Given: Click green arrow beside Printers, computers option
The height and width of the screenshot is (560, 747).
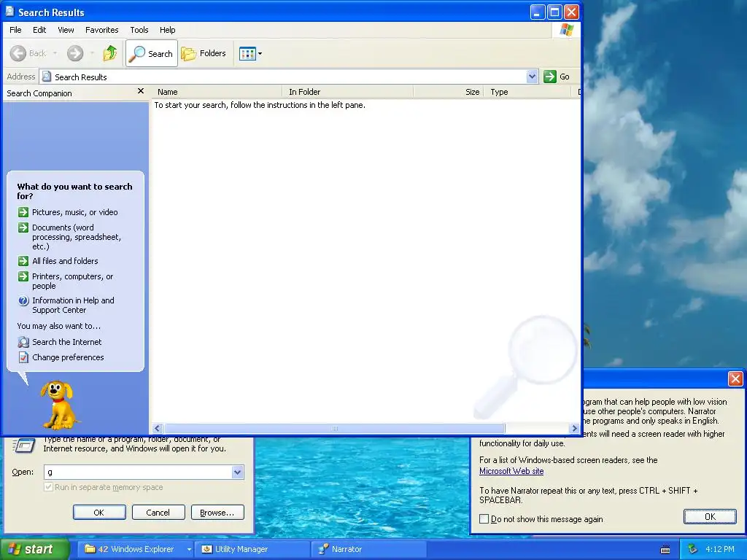Looking at the screenshot, I should [x=23, y=276].
